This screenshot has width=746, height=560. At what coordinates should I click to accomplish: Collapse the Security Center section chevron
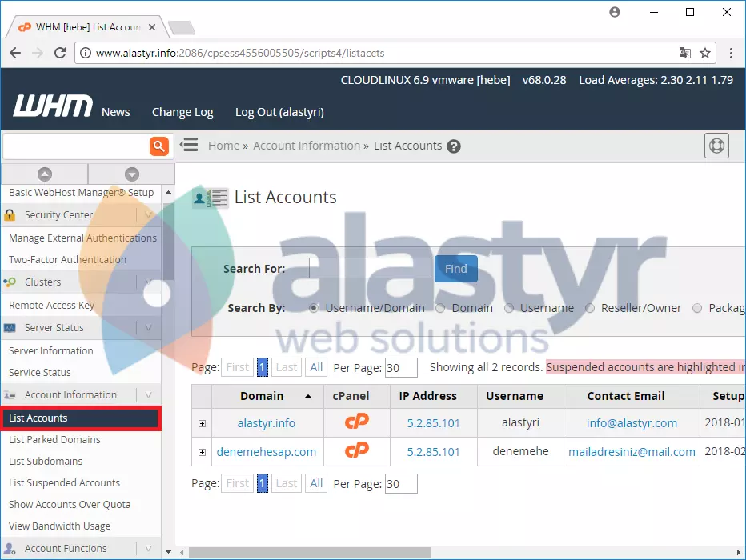pyautogui.click(x=148, y=215)
